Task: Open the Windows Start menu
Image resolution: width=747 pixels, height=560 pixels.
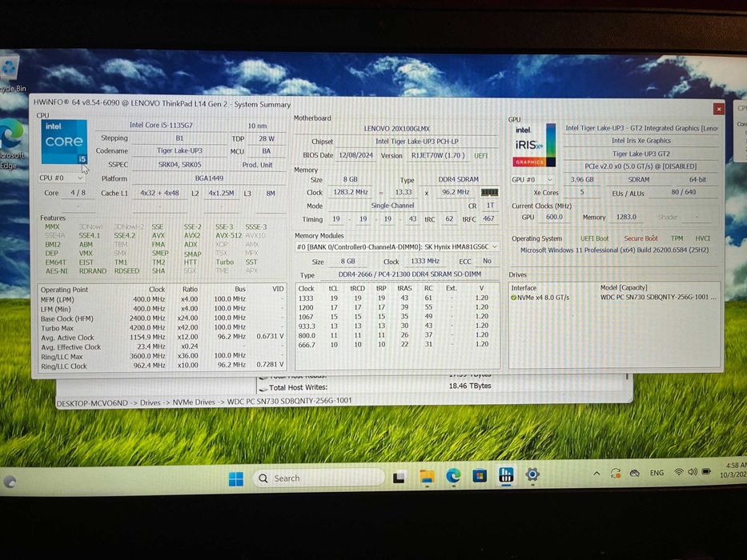Action: (x=236, y=478)
